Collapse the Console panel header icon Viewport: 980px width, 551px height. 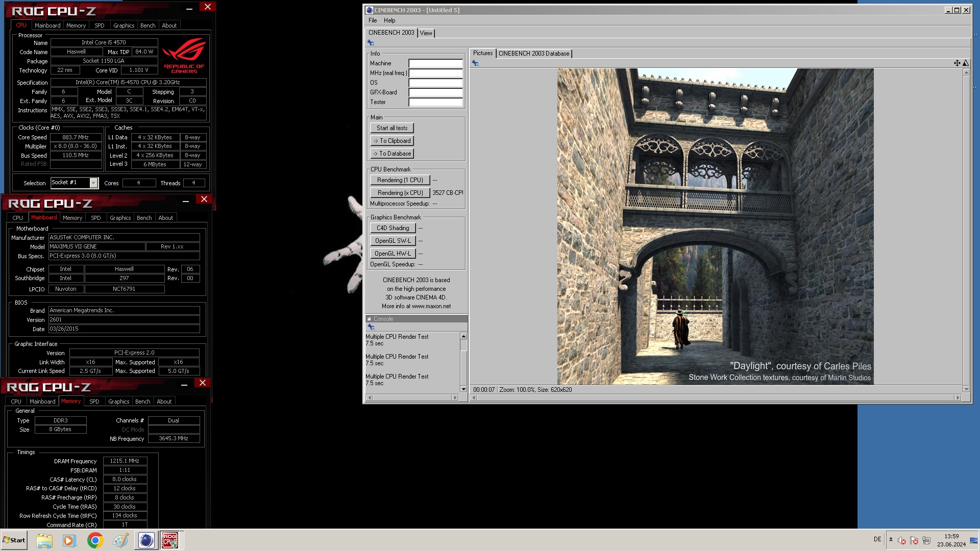coord(369,319)
